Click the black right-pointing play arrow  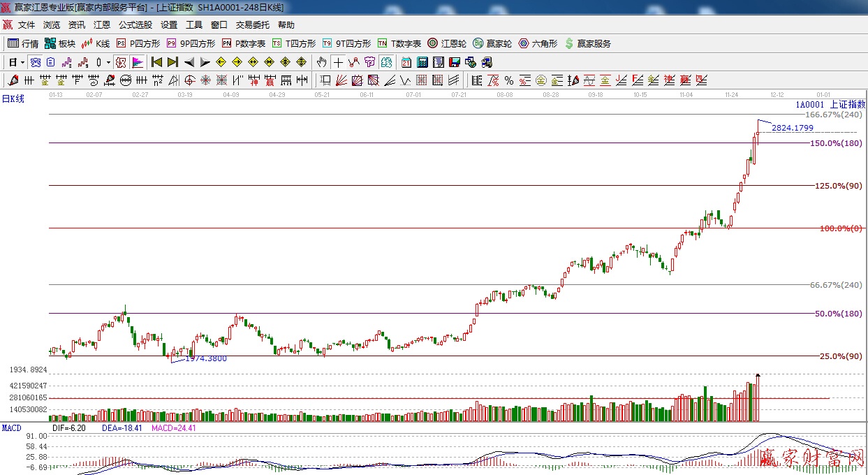tap(205, 62)
